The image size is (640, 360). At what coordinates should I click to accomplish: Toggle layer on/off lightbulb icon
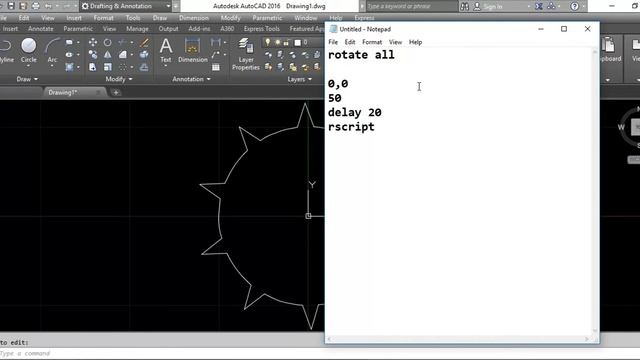267,42
